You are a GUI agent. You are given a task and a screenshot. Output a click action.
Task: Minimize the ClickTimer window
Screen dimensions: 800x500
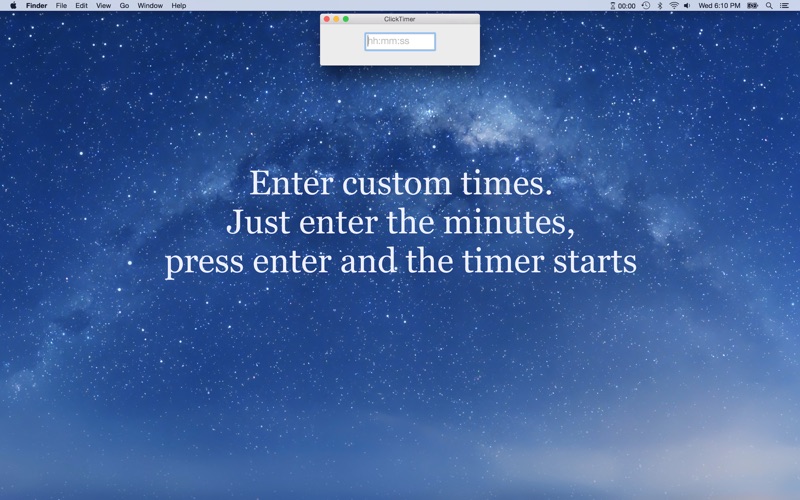point(336,19)
